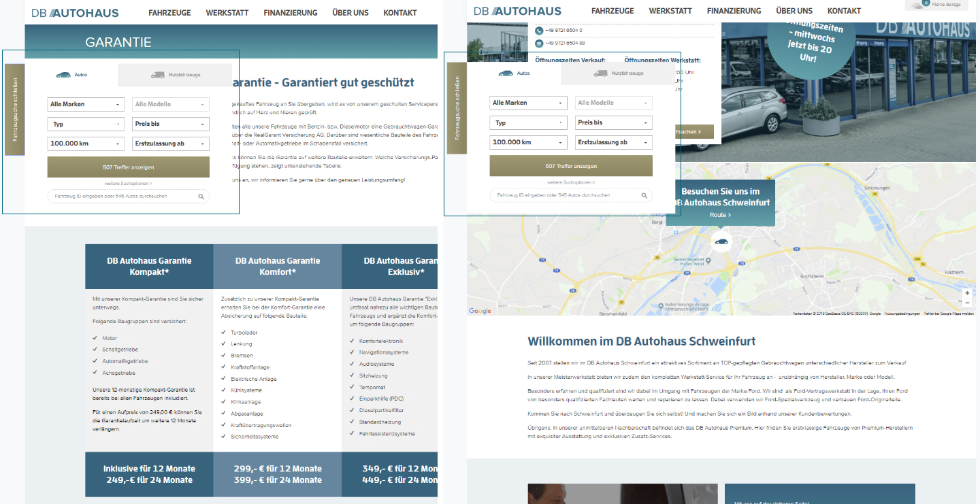
Task: Open Finanzierung menu on Garantie page
Action: pos(291,12)
